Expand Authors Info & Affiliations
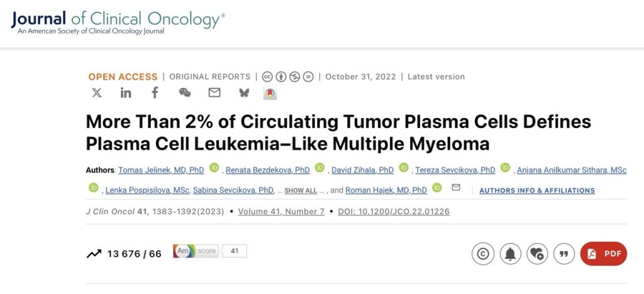This screenshot has height=294, width=644. tap(536, 190)
